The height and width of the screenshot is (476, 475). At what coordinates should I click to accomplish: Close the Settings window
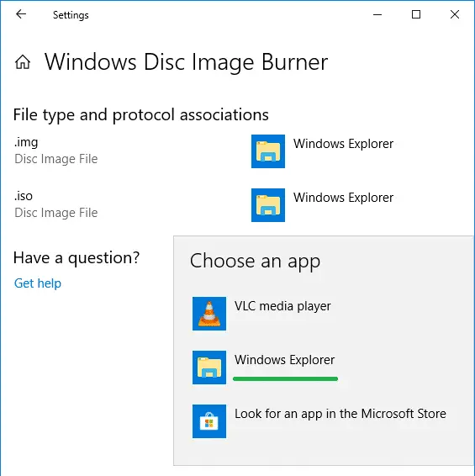[x=454, y=14]
